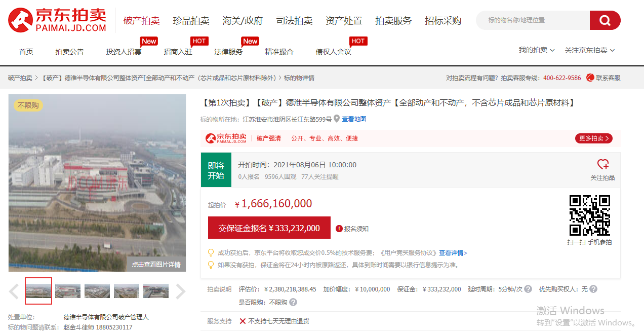
Task: Click the 关注拍品 label
Action: coord(602,177)
